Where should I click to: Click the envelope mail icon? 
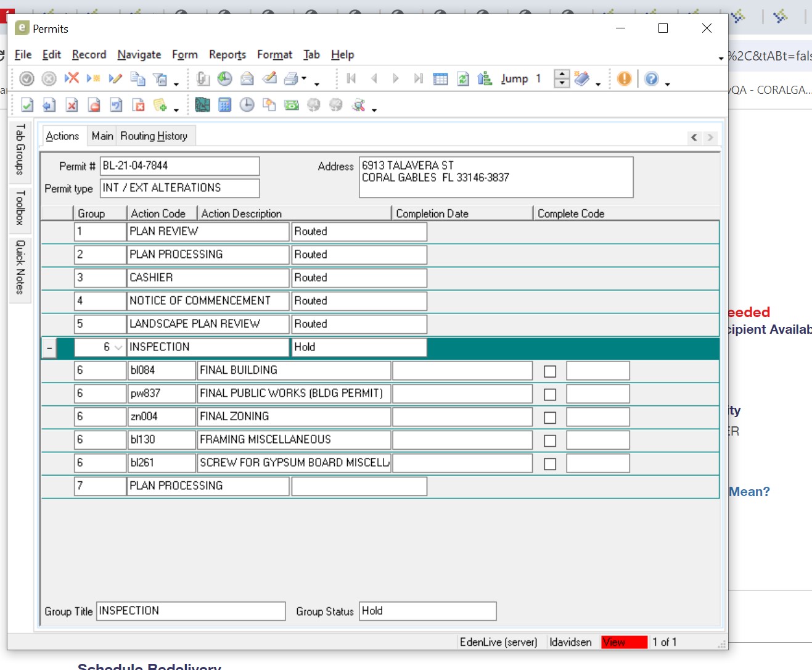click(247, 79)
